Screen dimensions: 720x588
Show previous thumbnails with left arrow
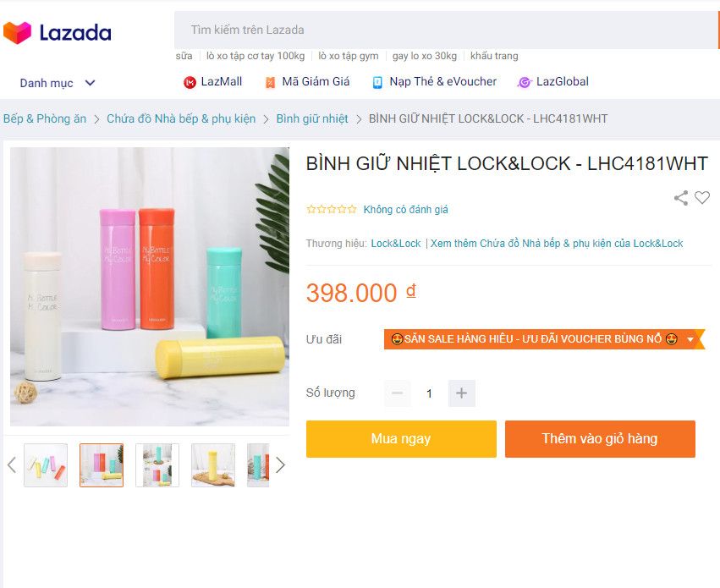(x=12, y=465)
